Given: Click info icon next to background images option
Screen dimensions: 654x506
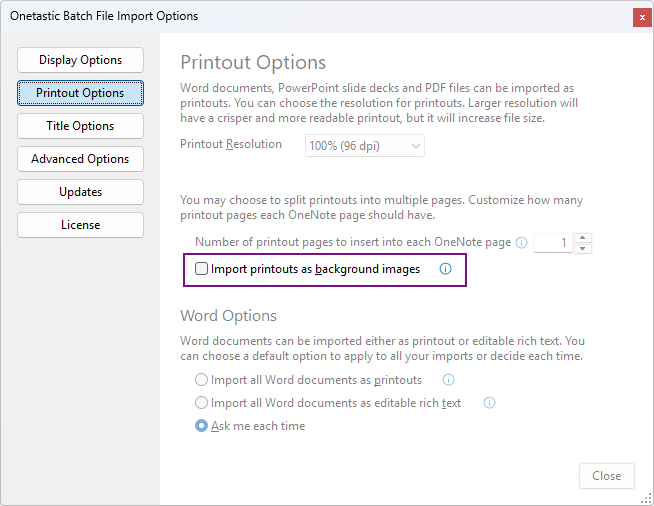Looking at the screenshot, I should pyautogui.click(x=445, y=269).
